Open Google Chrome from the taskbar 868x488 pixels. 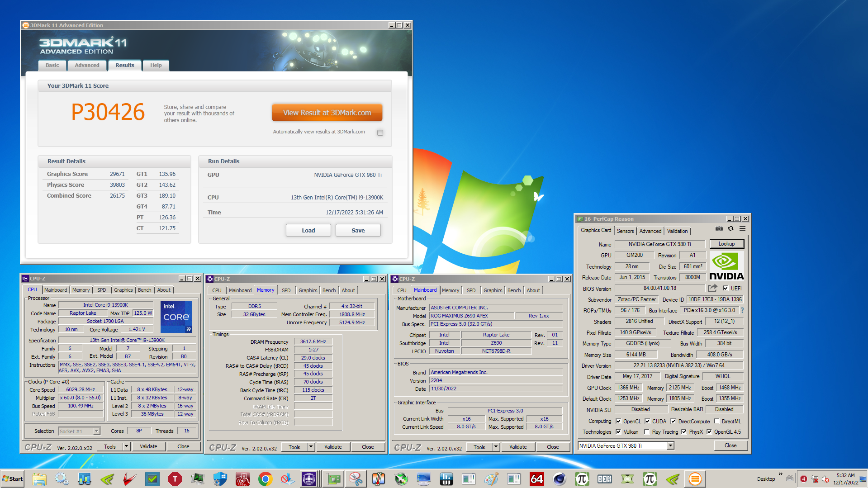(x=266, y=479)
